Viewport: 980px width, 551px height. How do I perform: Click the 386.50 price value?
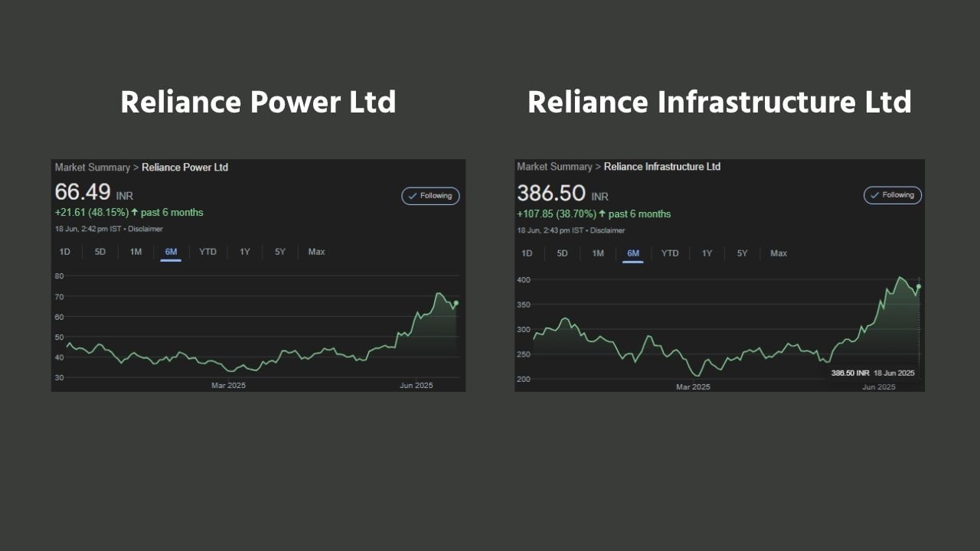point(551,193)
